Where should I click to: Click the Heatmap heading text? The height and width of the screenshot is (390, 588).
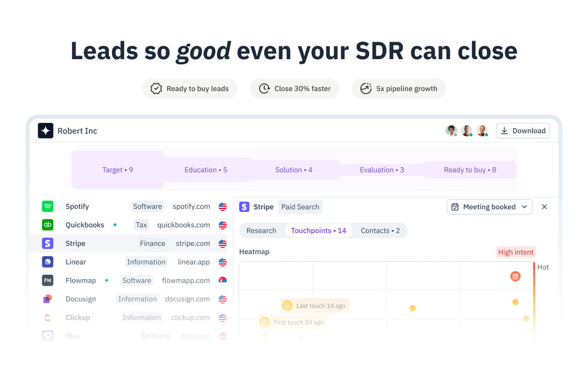tap(254, 252)
